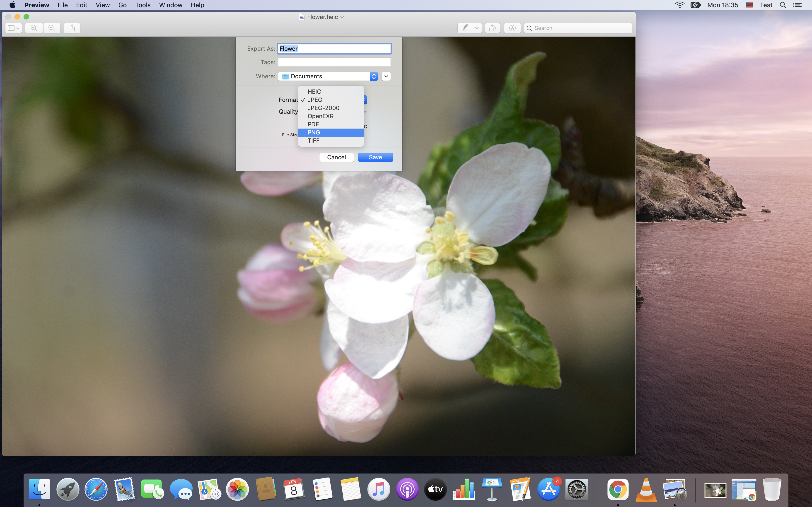Click the Rotate Left toolbar icon
This screenshot has height=507, width=812.
click(x=492, y=28)
